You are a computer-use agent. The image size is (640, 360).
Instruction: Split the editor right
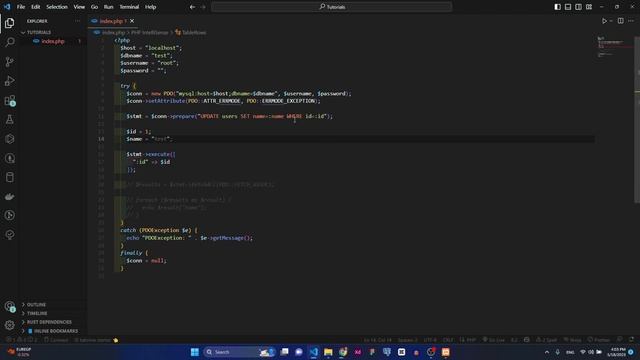[x=620, y=21]
